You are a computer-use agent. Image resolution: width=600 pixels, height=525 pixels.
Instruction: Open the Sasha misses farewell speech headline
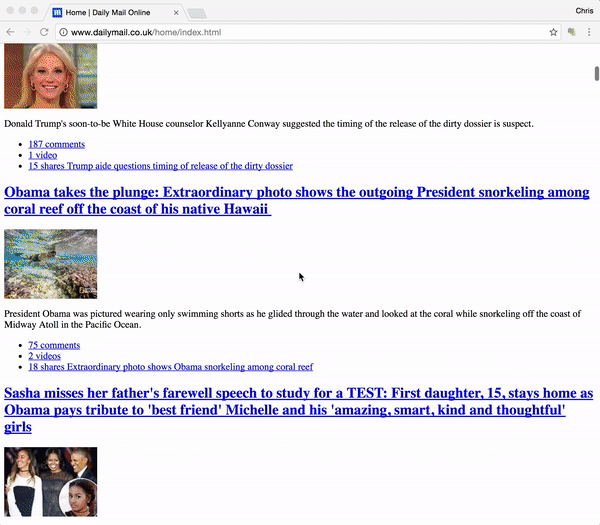point(298,410)
